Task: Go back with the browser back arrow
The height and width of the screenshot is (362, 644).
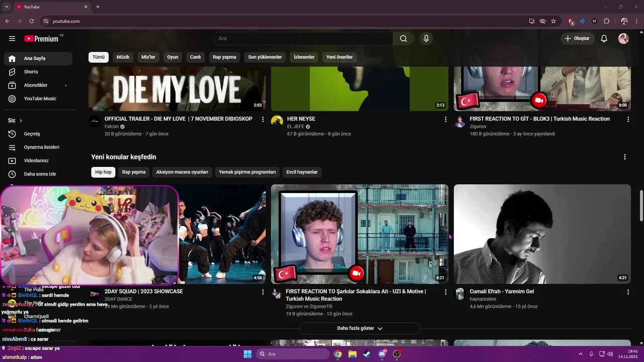Action: pyautogui.click(x=8, y=21)
